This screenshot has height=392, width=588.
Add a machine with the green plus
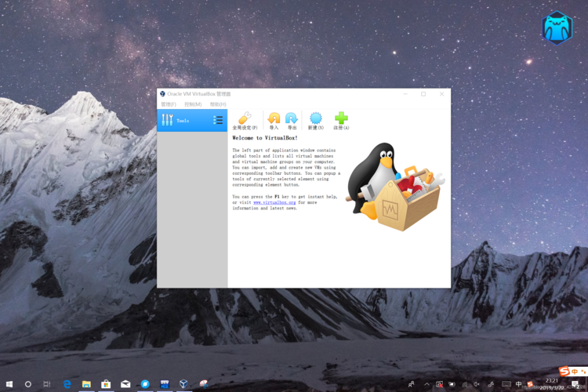click(x=341, y=121)
